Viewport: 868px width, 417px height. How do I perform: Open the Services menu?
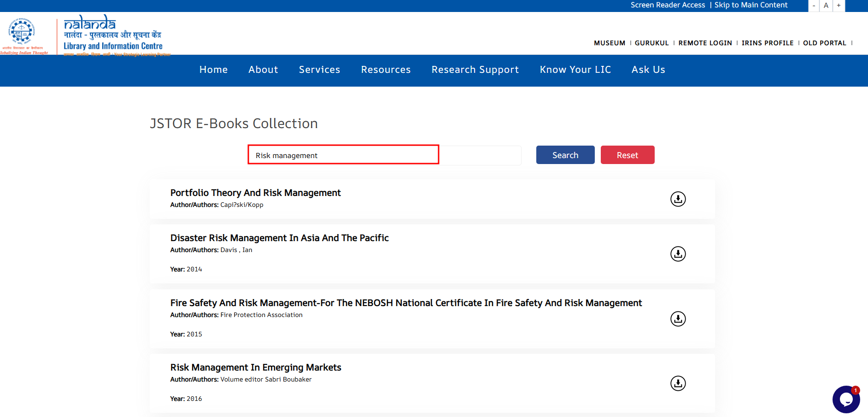319,70
